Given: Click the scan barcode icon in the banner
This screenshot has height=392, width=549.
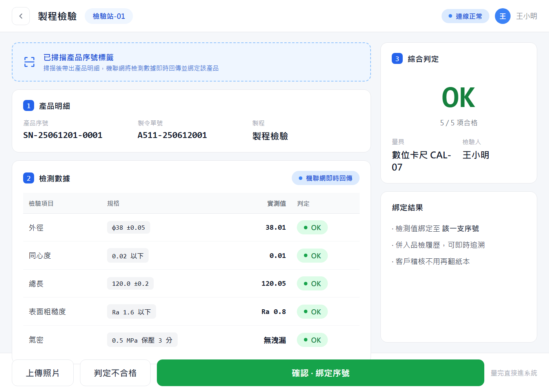Looking at the screenshot, I should pos(29,62).
